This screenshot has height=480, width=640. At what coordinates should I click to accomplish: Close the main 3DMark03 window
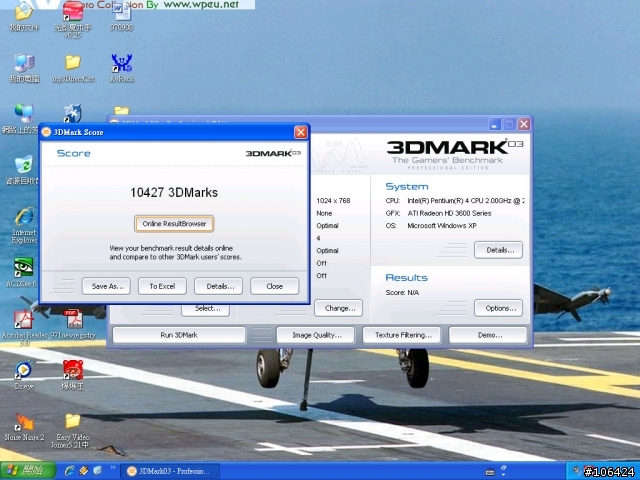tap(524, 124)
